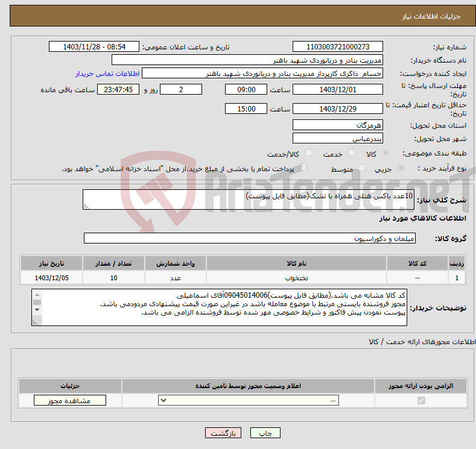Click the تختخواب item row cell
This screenshot has width=476, height=449.
click(296, 278)
